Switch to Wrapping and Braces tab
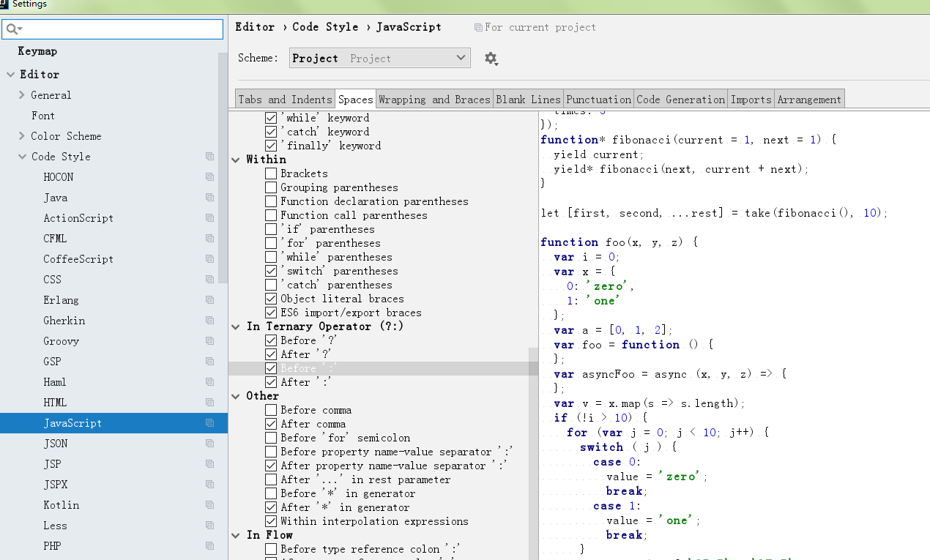This screenshot has height=560, width=930. coord(434,100)
